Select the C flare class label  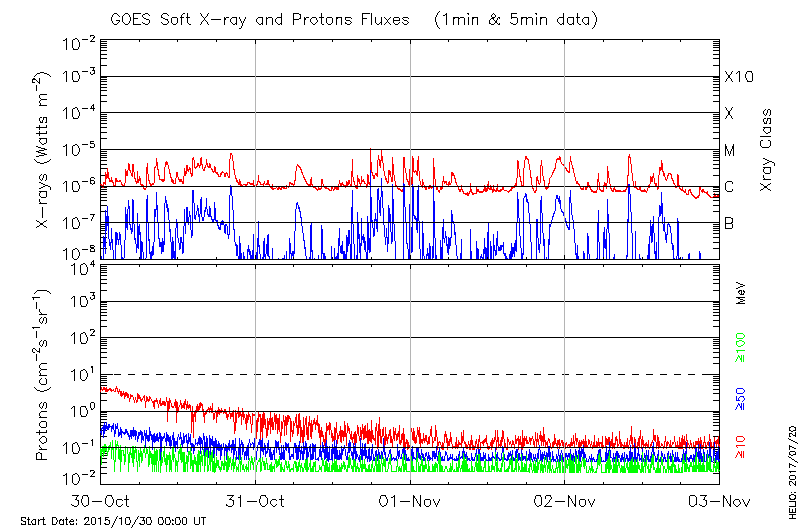729,187
